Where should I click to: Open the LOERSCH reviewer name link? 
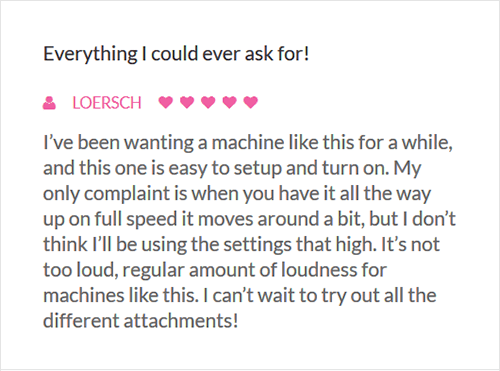[107, 103]
